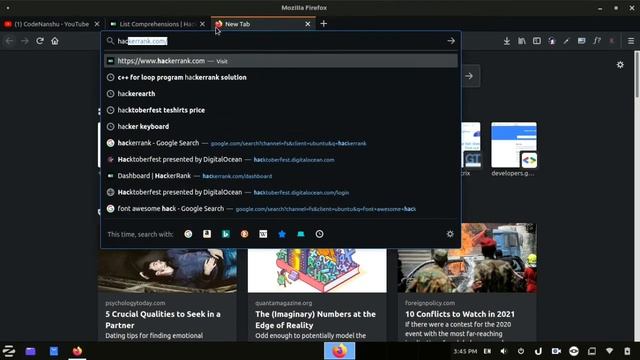
Task: Open 'Dashboard | HackerRank' entry
Action: click(x=281, y=176)
